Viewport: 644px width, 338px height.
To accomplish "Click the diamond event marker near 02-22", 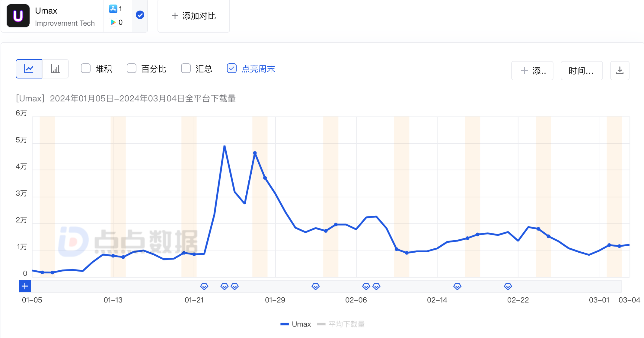I will 508,286.
